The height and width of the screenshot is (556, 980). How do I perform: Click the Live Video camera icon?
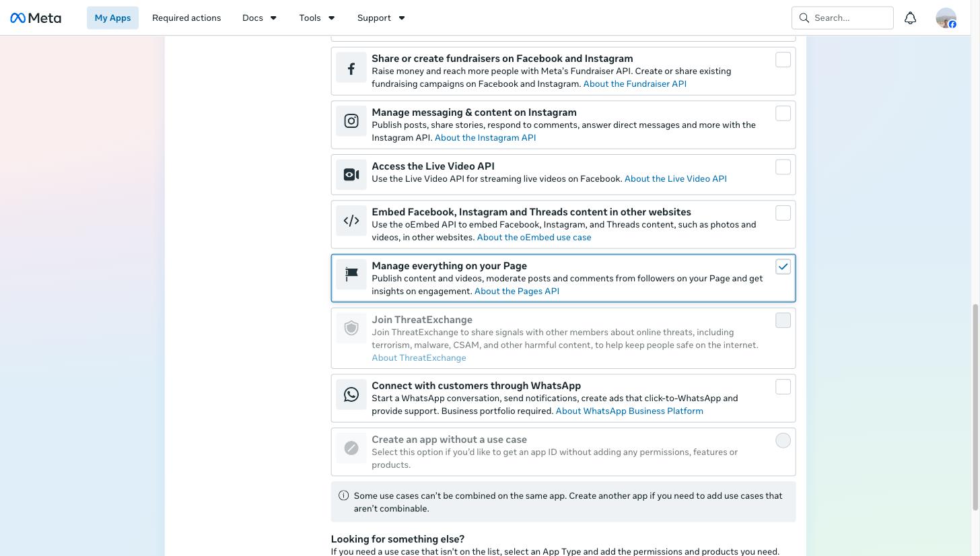(351, 174)
